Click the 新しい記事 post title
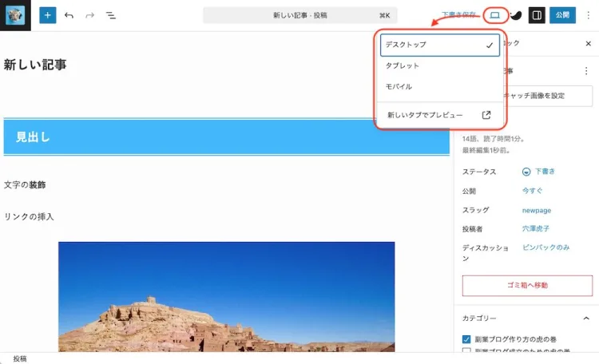Viewport: 599px width, 364px height. 35,65
